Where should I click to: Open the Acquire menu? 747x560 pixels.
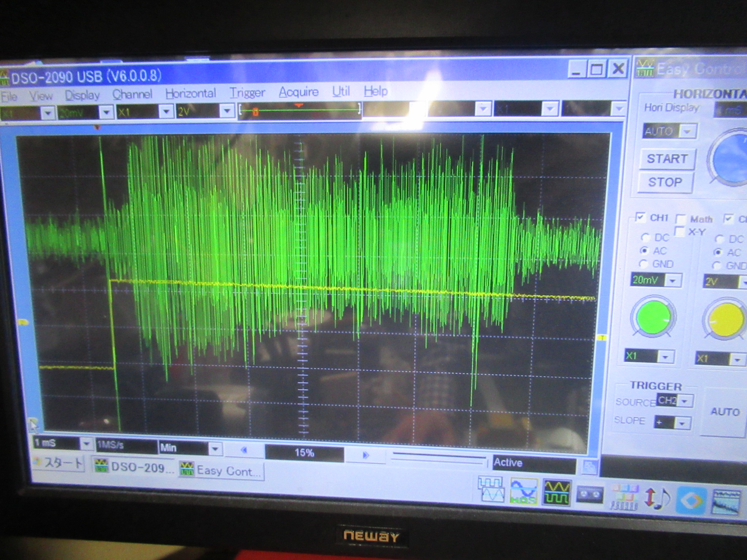(x=298, y=92)
